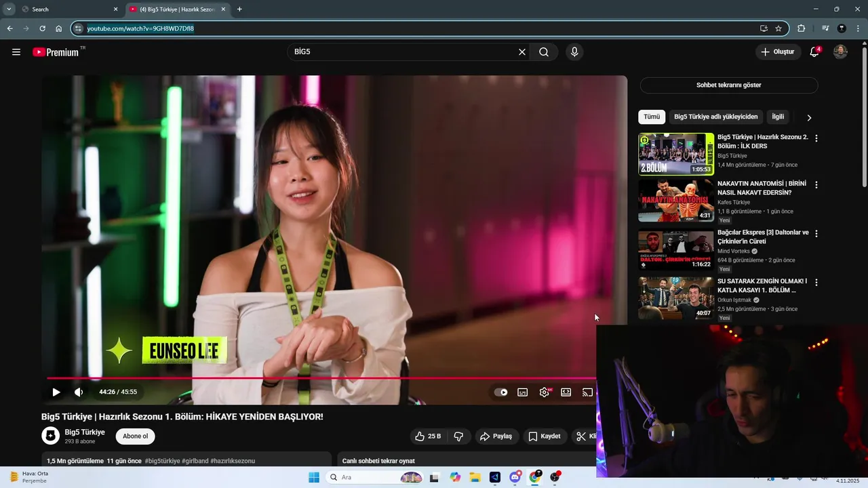Share the video via Paylaş

click(x=496, y=436)
